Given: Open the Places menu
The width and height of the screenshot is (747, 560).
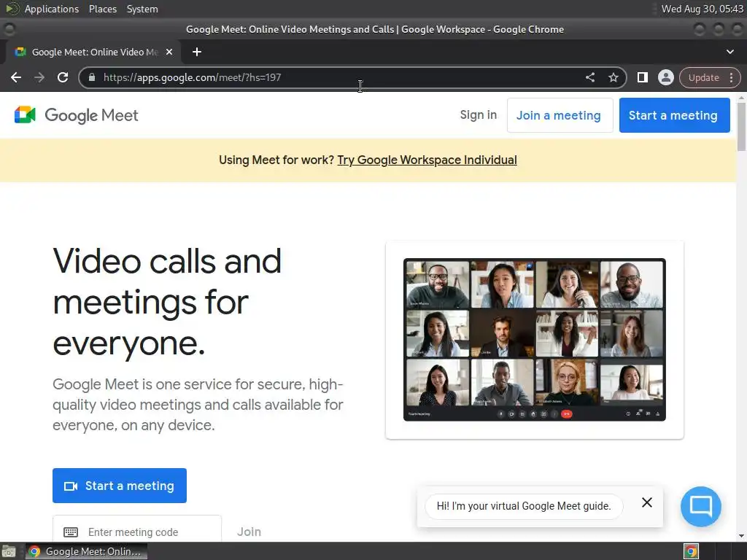Looking at the screenshot, I should click(102, 9).
